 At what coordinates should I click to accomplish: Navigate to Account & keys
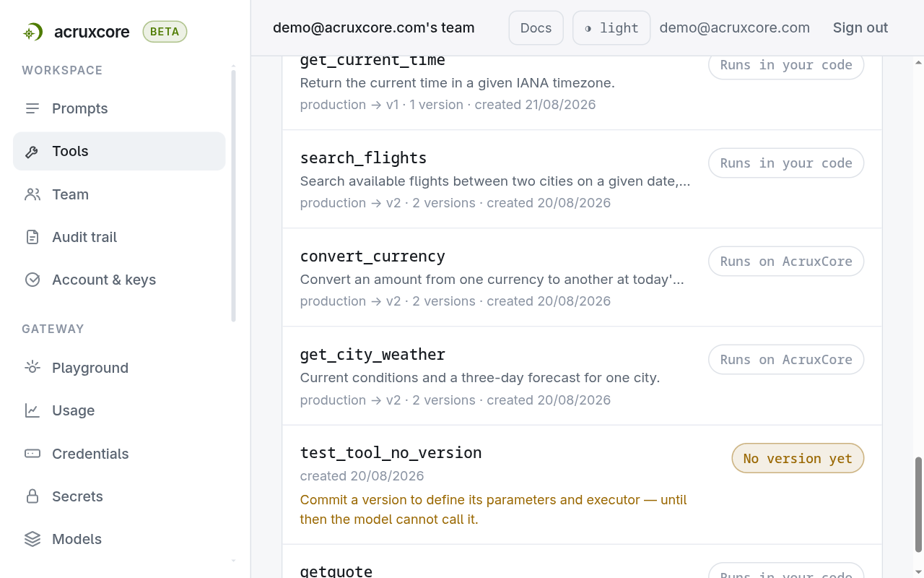(119, 280)
